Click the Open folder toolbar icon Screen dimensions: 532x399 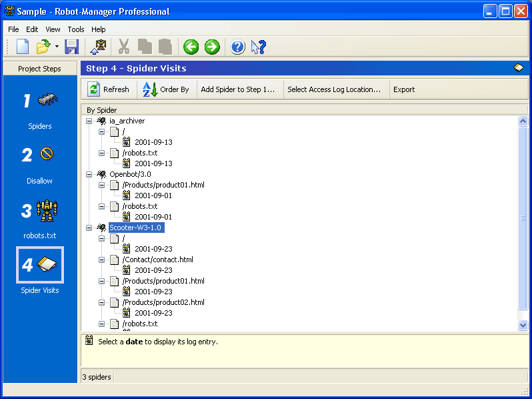[43, 47]
